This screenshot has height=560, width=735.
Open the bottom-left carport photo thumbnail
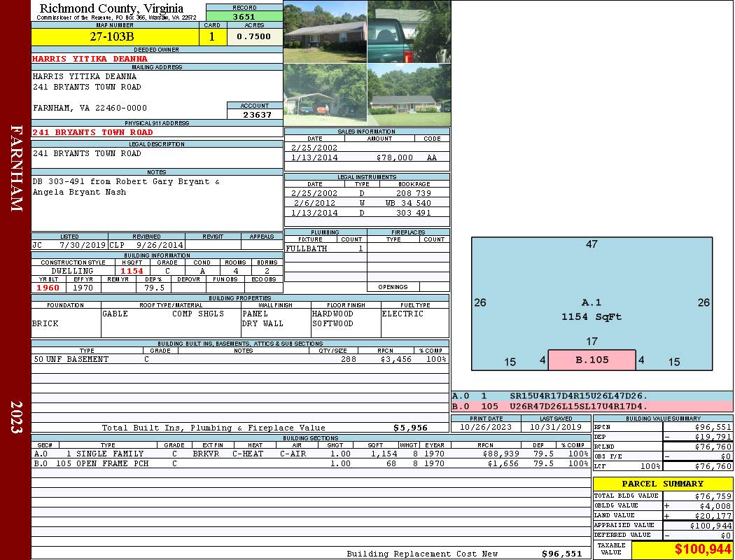point(325,94)
